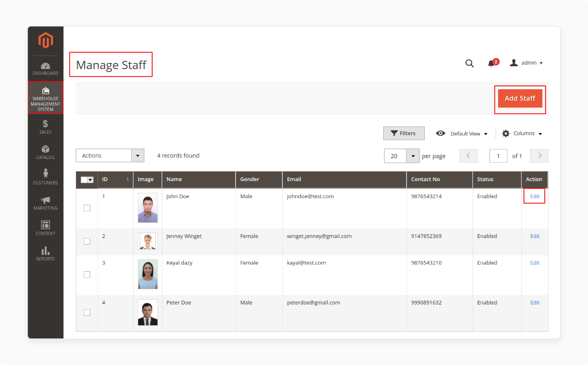
Task: Open the Actions dropdown
Action: (110, 156)
